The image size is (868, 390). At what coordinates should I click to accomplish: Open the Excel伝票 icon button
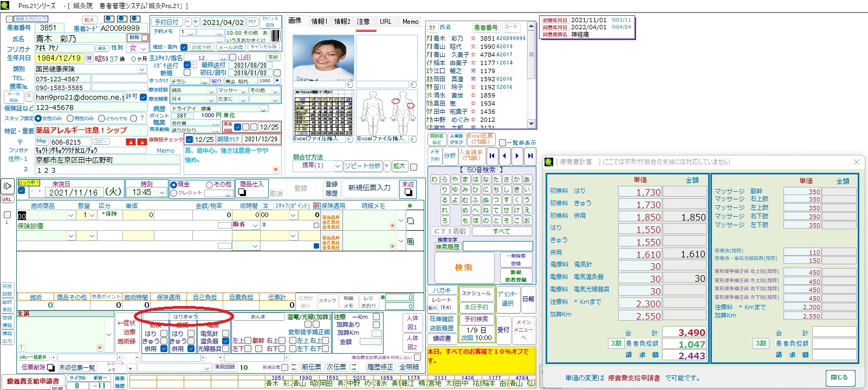(480, 139)
